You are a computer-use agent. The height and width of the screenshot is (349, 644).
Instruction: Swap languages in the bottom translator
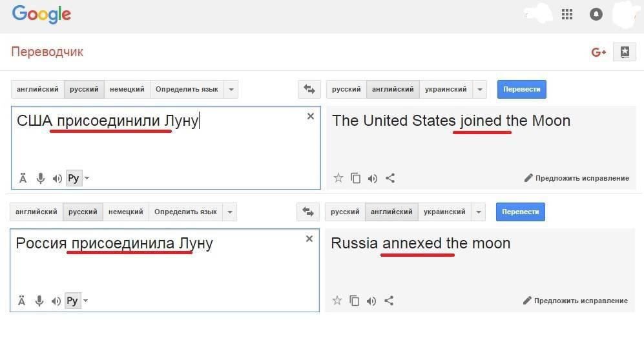point(308,212)
